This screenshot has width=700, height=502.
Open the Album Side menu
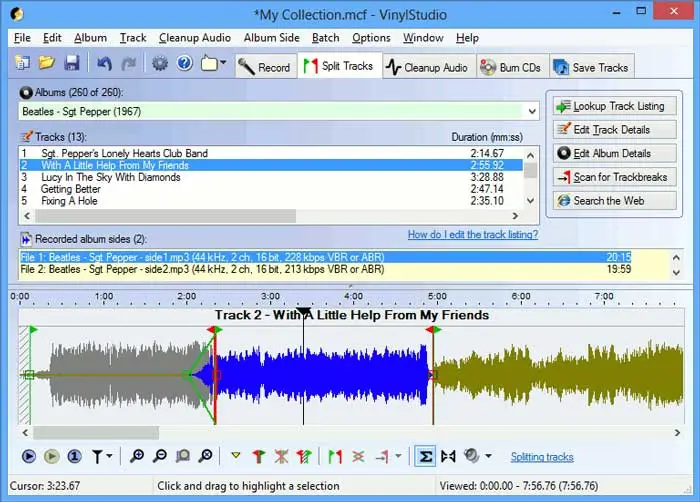(x=271, y=38)
